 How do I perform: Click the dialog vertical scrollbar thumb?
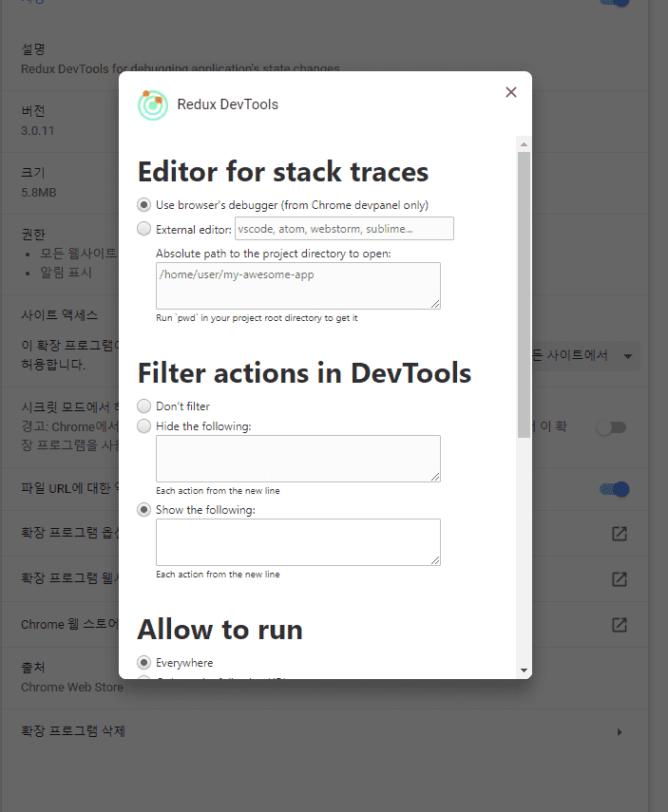click(x=524, y=294)
